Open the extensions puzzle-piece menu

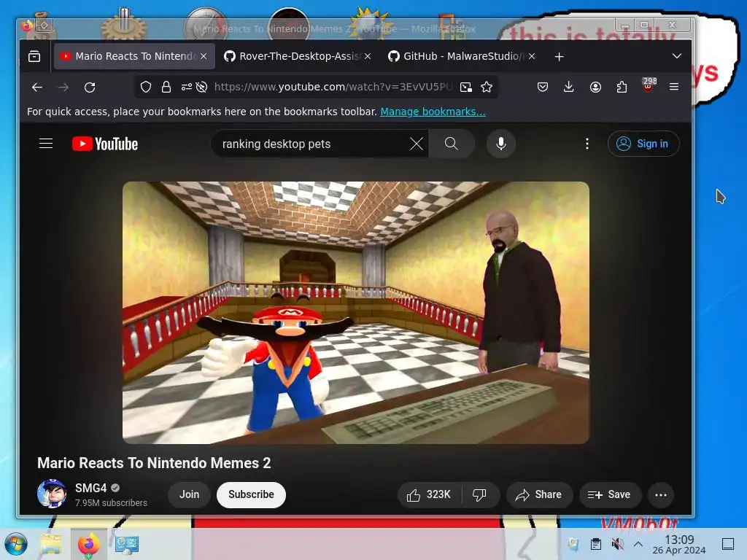coord(622,87)
